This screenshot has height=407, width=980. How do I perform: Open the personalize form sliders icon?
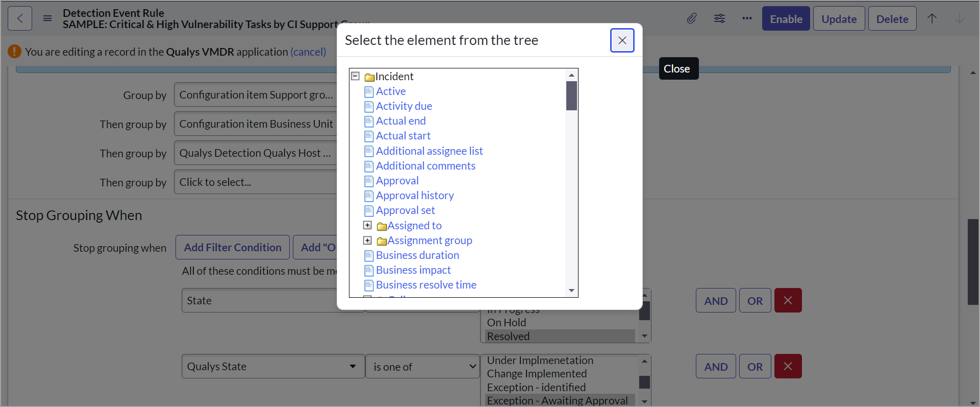pos(719,19)
